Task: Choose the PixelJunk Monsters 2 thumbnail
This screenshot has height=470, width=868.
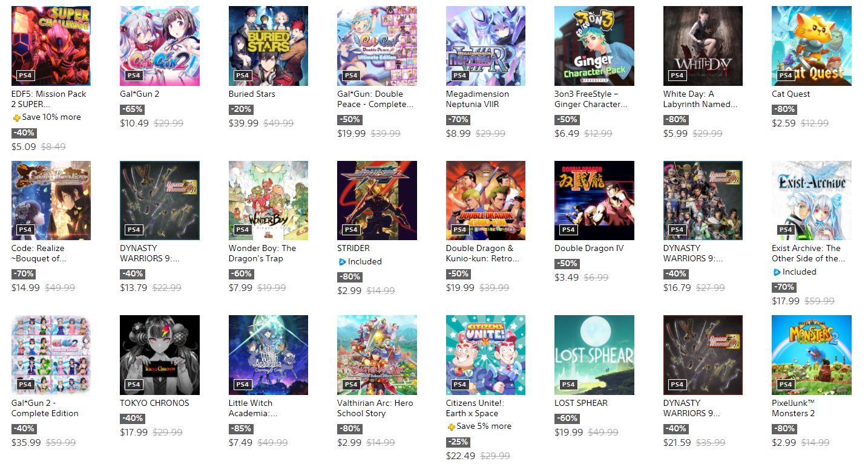Action: pyautogui.click(x=811, y=354)
